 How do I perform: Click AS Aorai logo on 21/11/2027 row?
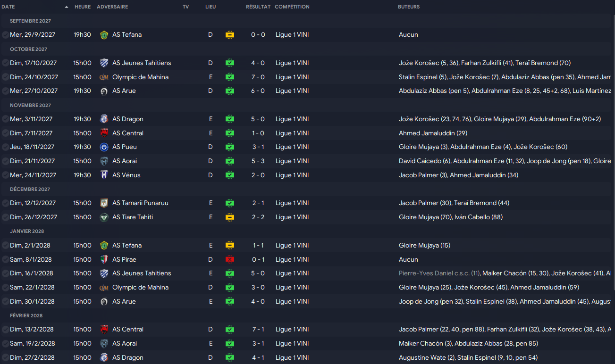point(104,161)
